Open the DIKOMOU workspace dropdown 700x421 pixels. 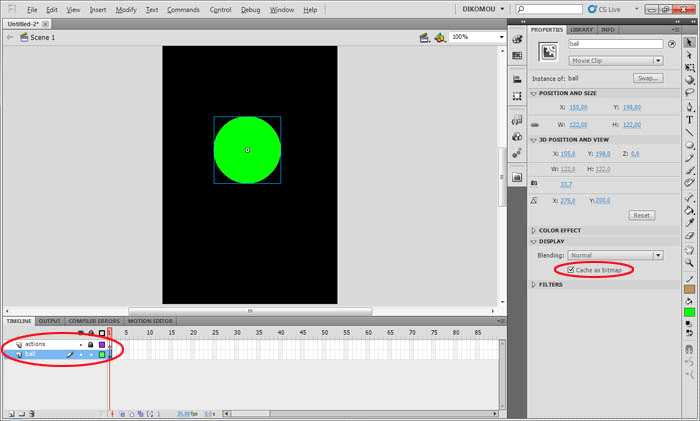483,9
